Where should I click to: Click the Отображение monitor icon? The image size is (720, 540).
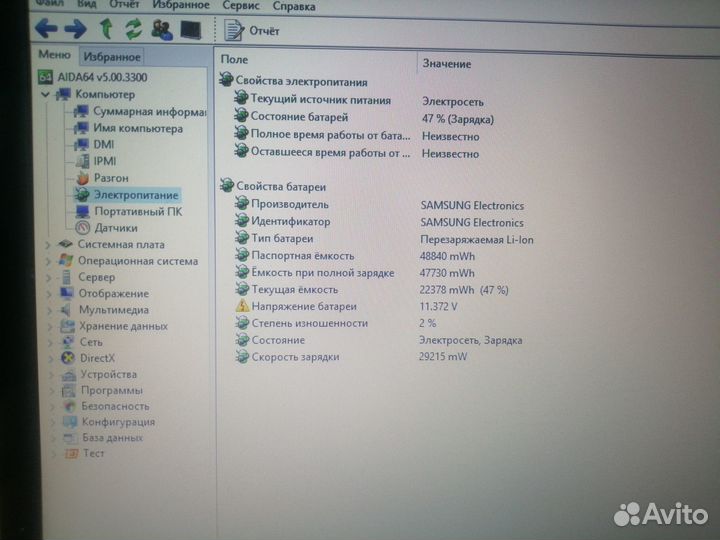[x=67, y=293]
